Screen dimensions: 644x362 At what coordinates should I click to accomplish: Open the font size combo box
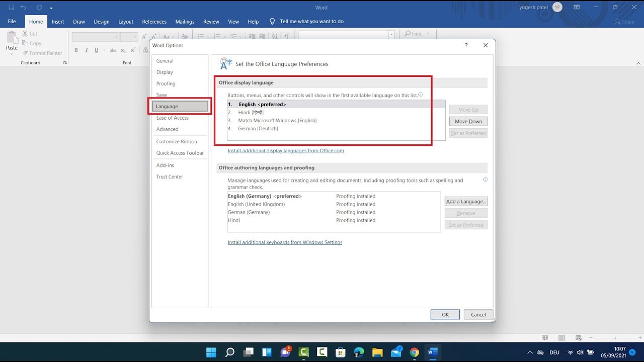pos(129,37)
